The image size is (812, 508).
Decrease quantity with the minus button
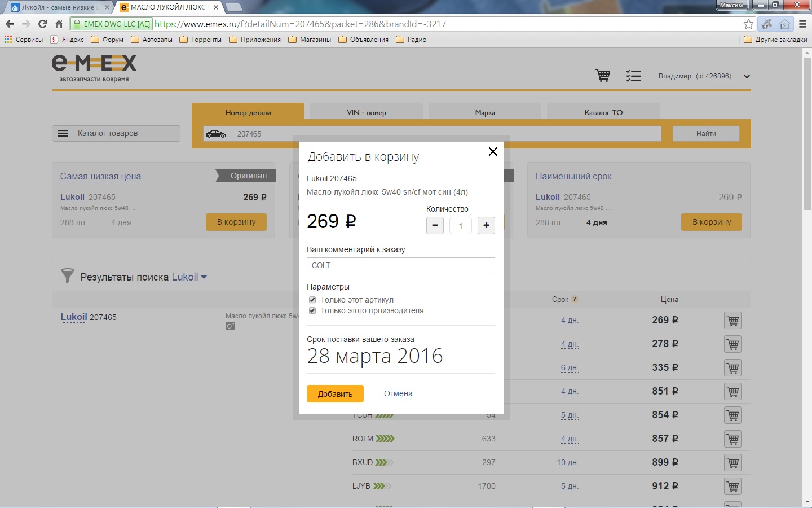[x=435, y=225]
